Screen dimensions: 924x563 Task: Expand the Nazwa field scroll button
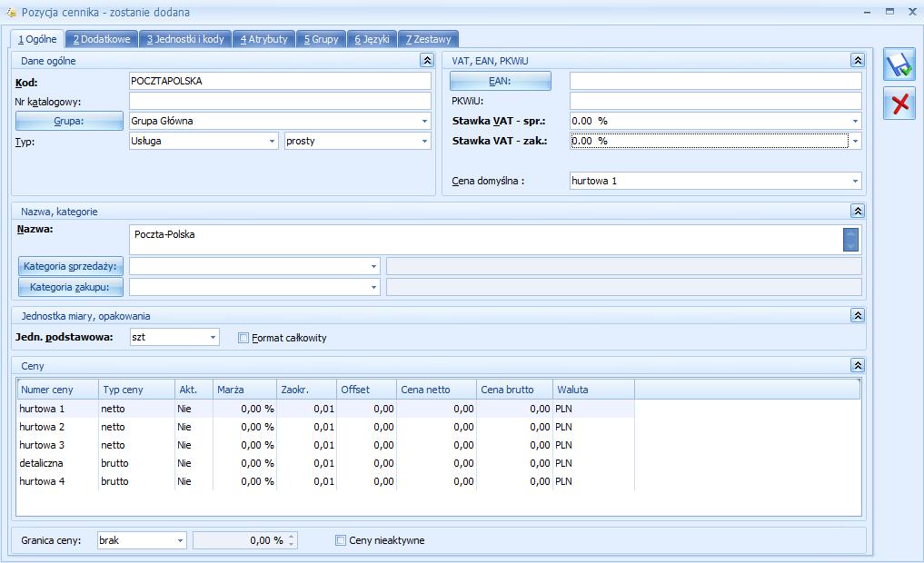pos(850,240)
